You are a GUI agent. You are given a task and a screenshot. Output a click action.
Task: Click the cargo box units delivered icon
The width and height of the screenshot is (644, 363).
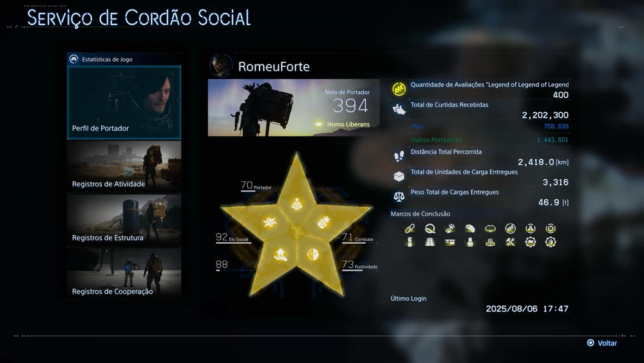(x=399, y=177)
